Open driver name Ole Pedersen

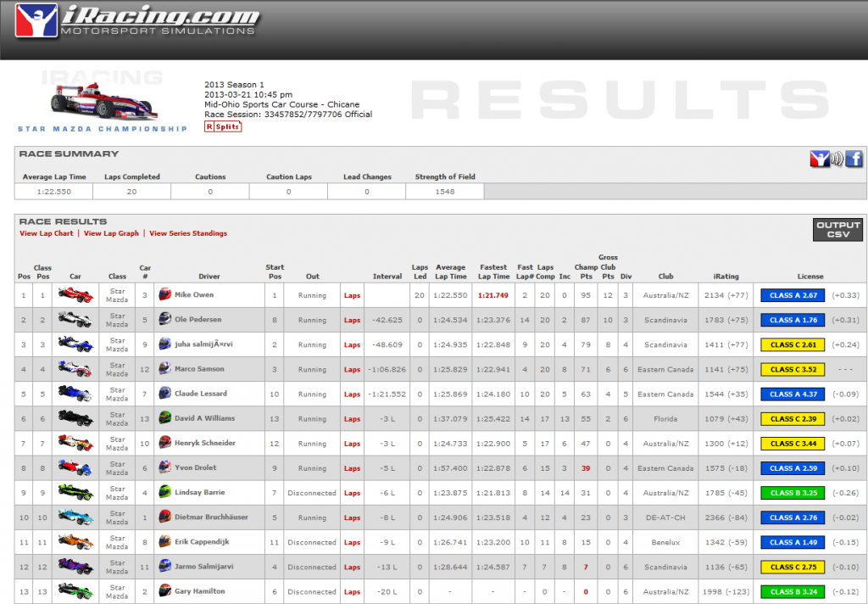[198, 320]
